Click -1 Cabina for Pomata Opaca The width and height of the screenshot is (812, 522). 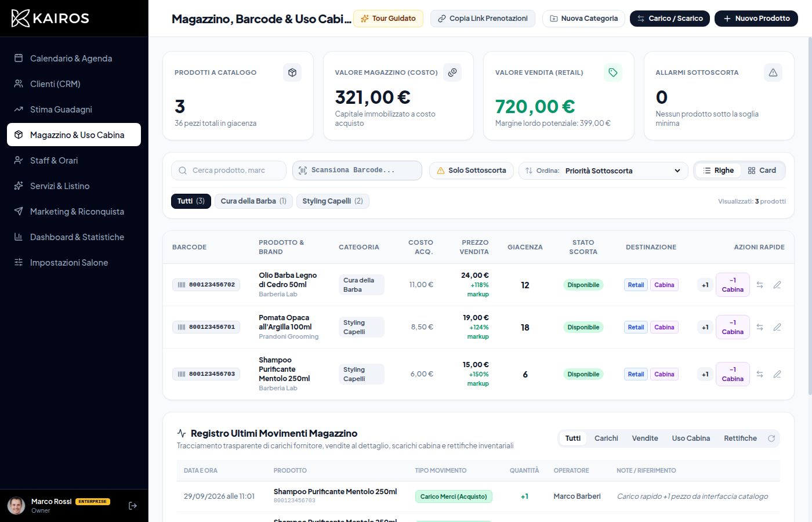point(733,327)
